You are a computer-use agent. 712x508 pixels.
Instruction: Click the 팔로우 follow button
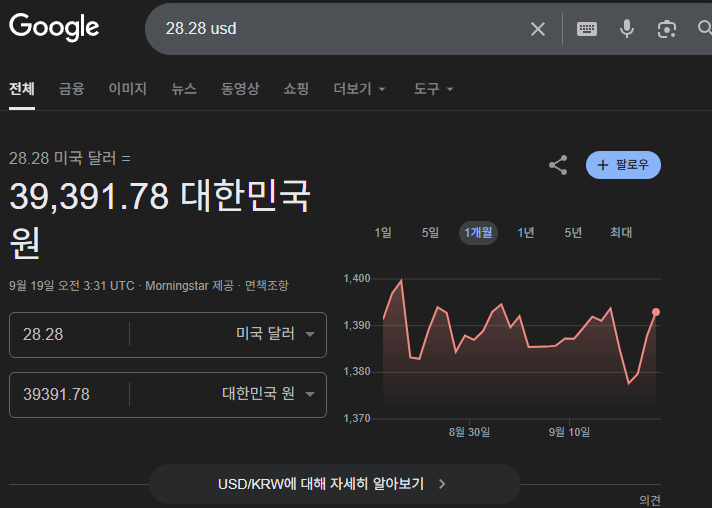pos(623,165)
